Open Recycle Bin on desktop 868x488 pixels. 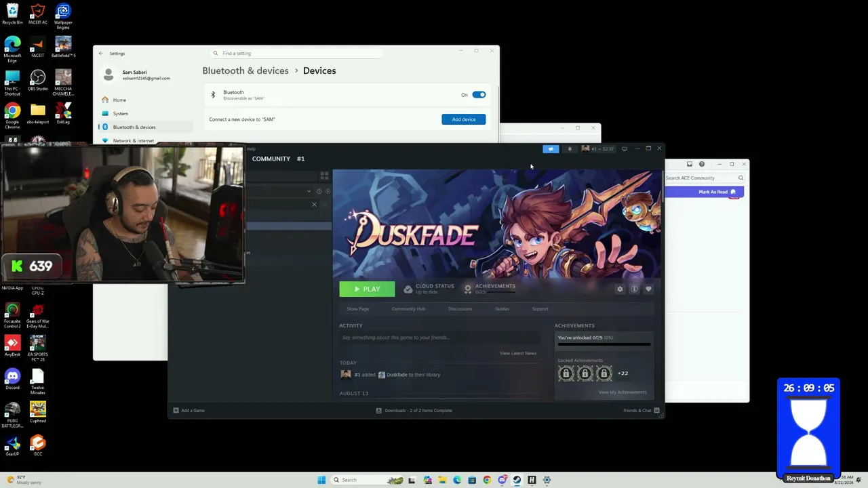pyautogui.click(x=12, y=14)
